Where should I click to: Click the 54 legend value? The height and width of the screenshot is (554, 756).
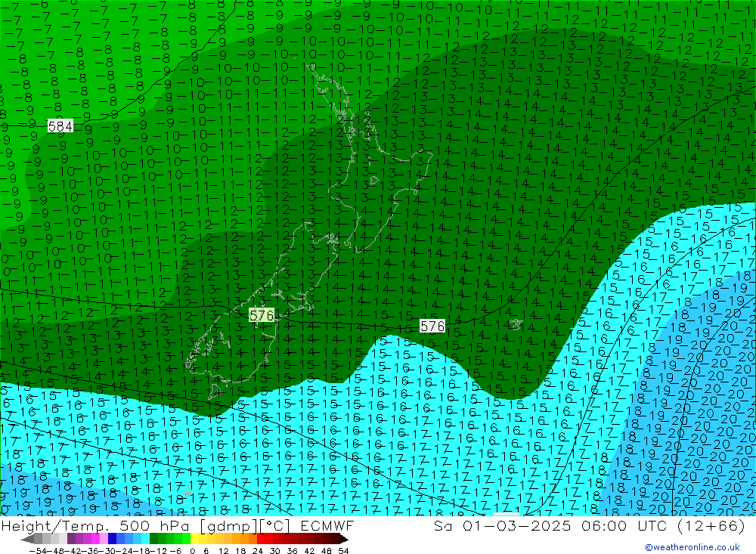coord(343,551)
